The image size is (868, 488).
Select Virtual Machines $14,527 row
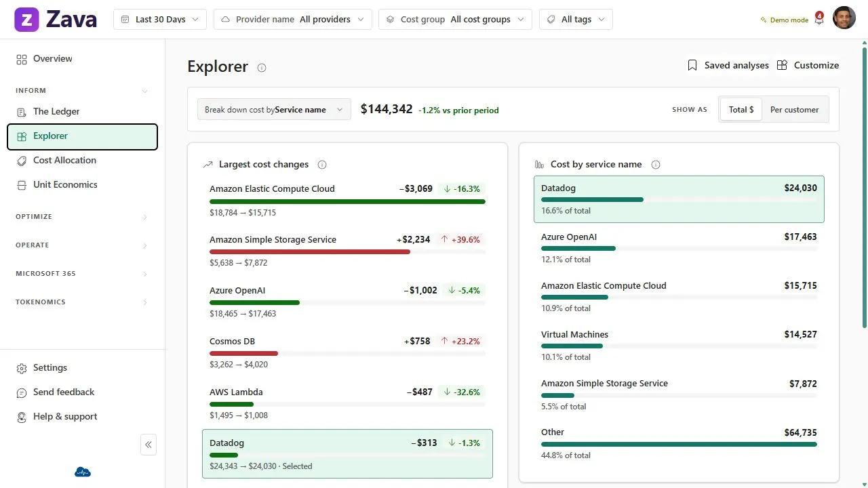[x=679, y=346]
